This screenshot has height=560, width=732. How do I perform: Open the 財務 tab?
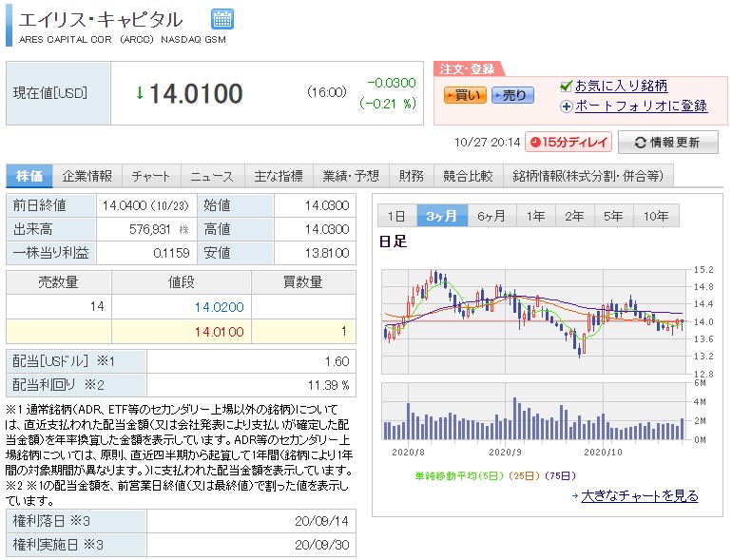412,176
